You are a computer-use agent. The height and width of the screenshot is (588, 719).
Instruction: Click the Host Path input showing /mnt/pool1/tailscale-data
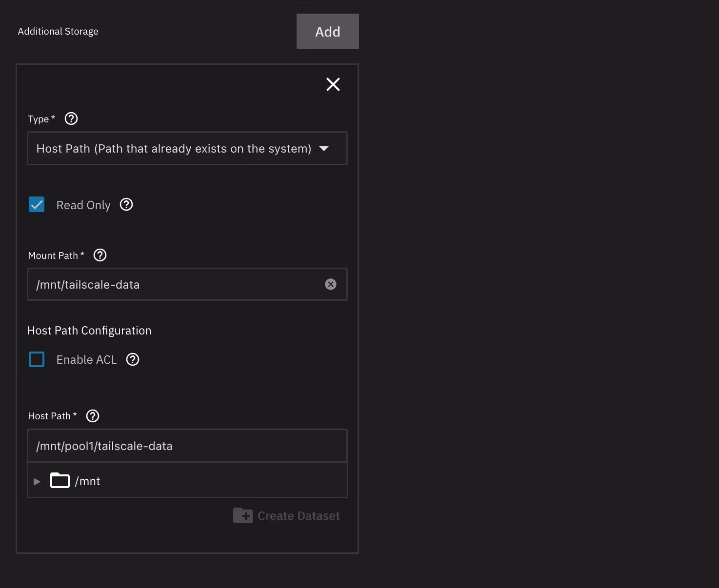(187, 446)
